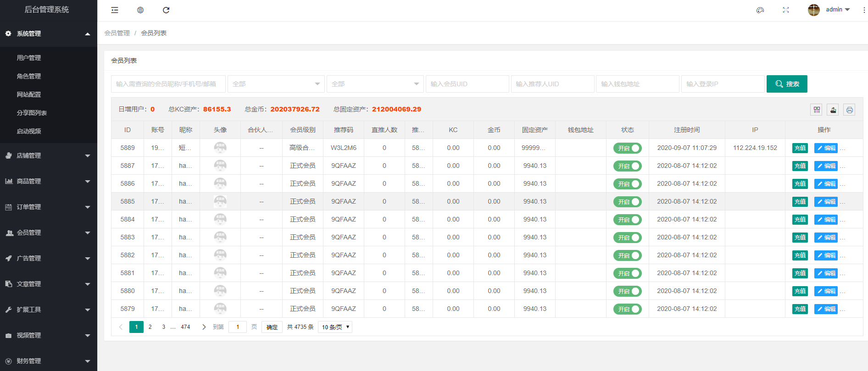Open the globe website icon
This screenshot has width=868, height=371.
pos(140,10)
